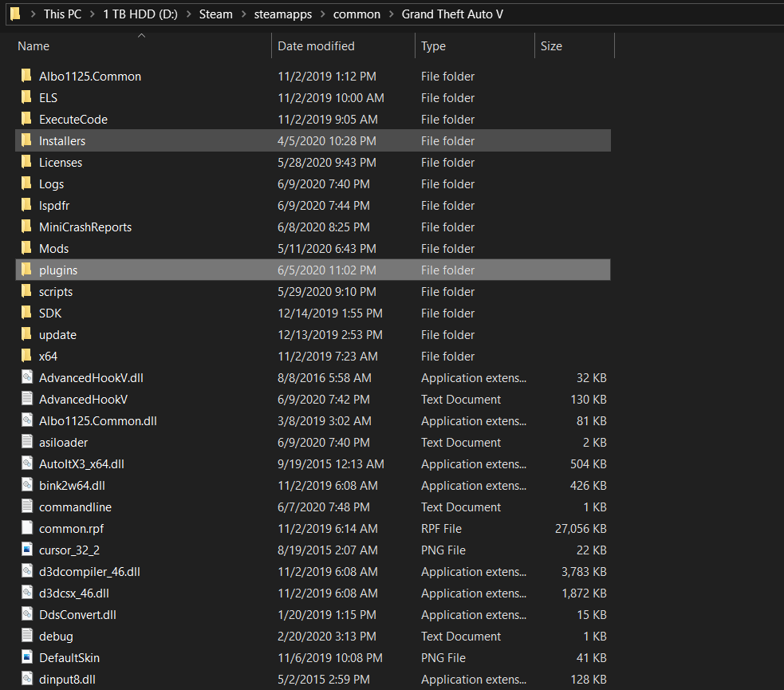Click the AdvancedHookV.dll file icon

pyautogui.click(x=27, y=377)
